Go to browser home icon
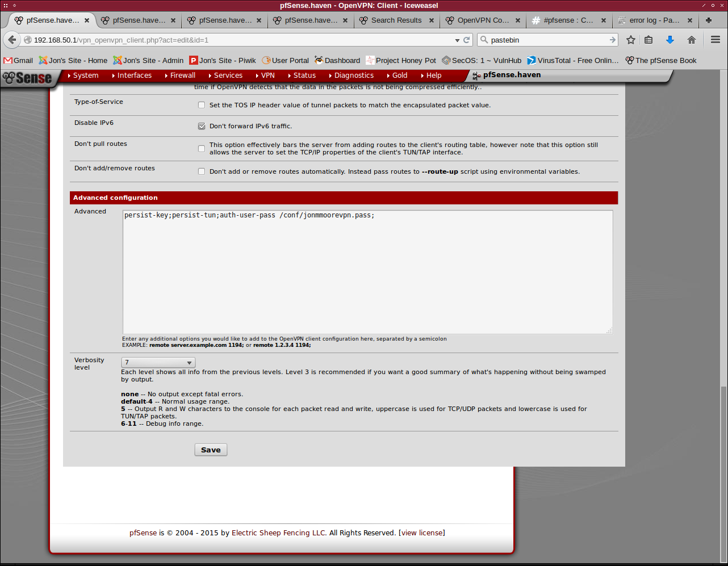Screen dimensions: 728x566 click(x=691, y=40)
